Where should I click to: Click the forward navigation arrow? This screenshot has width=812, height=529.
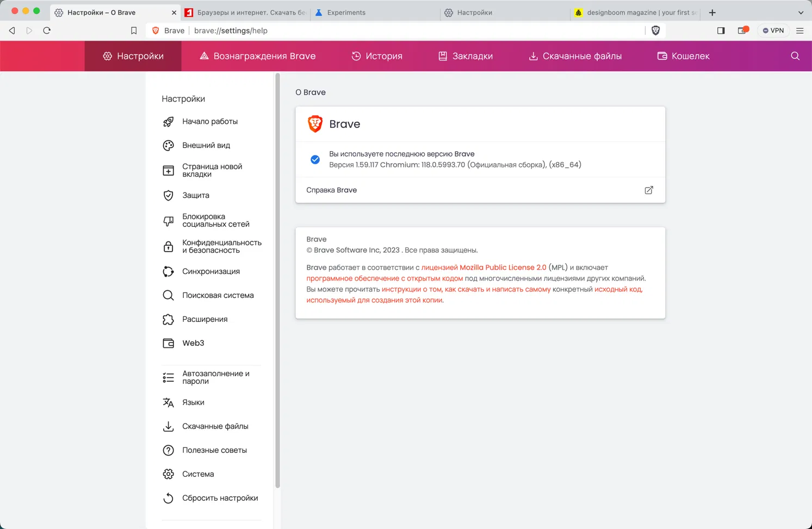pos(29,30)
